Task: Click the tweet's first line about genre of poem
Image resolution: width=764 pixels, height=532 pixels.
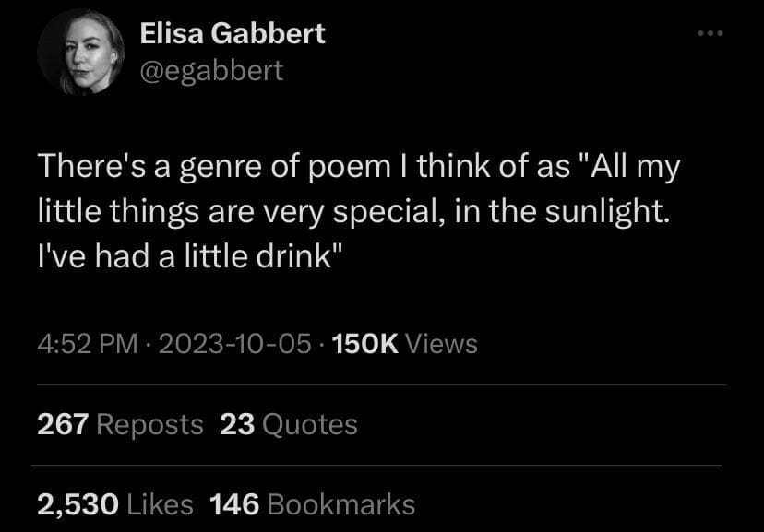Action: (x=358, y=171)
